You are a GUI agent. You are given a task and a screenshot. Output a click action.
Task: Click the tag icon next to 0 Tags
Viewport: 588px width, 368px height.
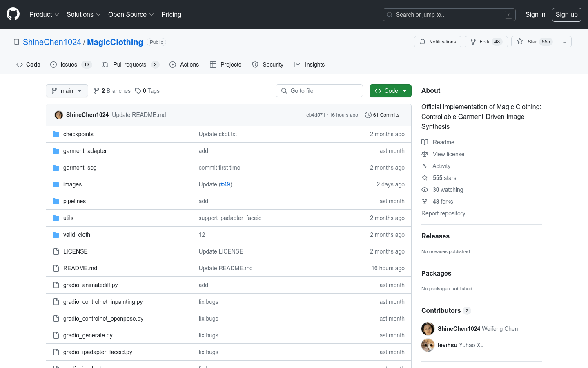(138, 91)
